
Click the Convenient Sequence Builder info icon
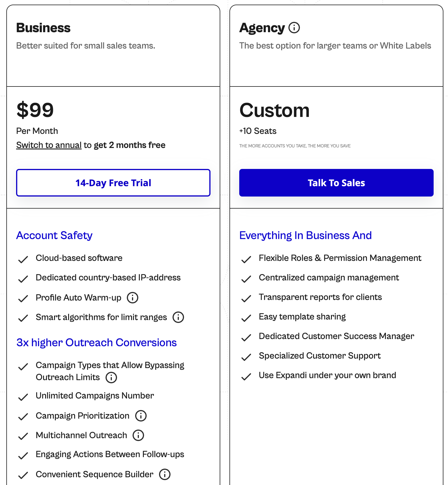(164, 474)
